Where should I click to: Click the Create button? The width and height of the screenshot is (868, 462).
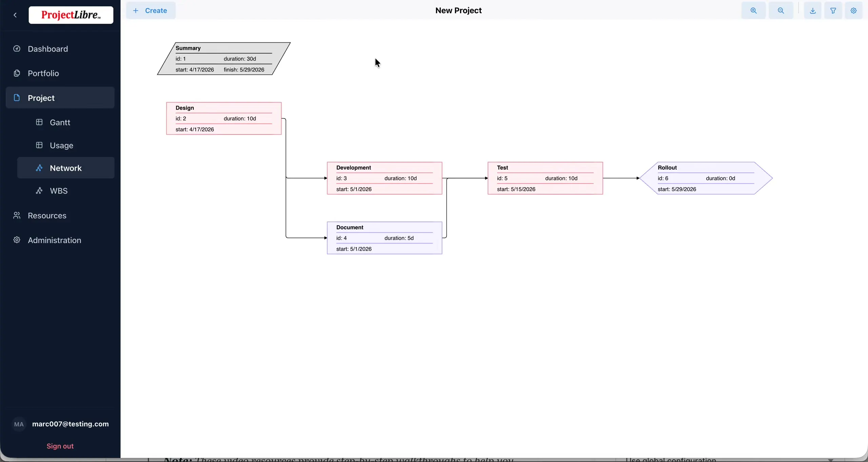[x=151, y=11]
